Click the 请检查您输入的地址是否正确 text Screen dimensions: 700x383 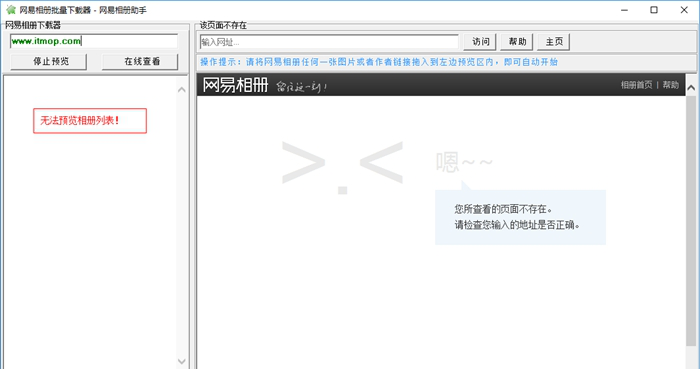pyautogui.click(x=517, y=225)
